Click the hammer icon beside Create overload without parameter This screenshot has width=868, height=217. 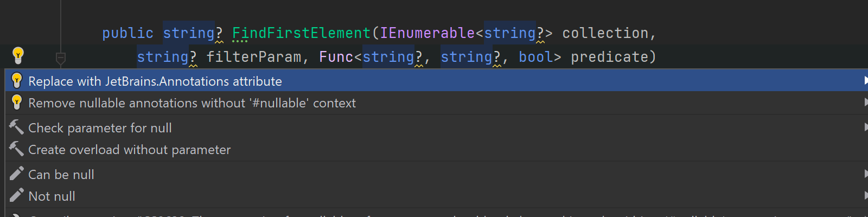(16, 149)
